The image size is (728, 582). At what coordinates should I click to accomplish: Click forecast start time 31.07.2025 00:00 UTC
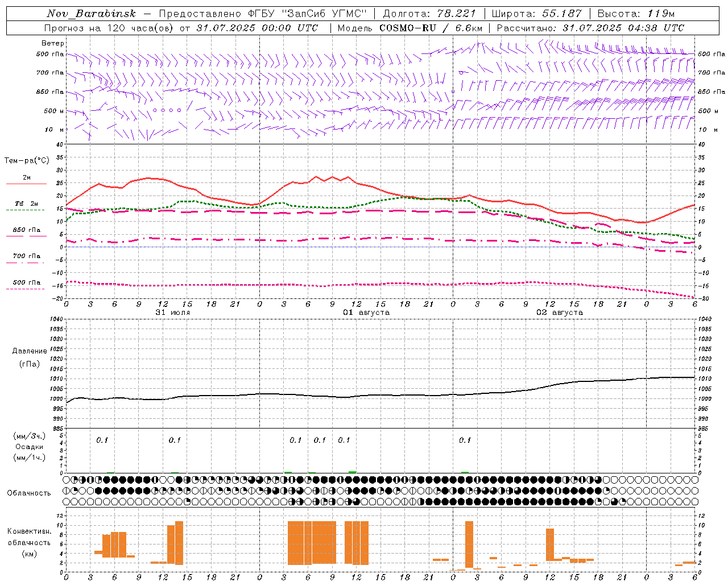tap(257, 28)
